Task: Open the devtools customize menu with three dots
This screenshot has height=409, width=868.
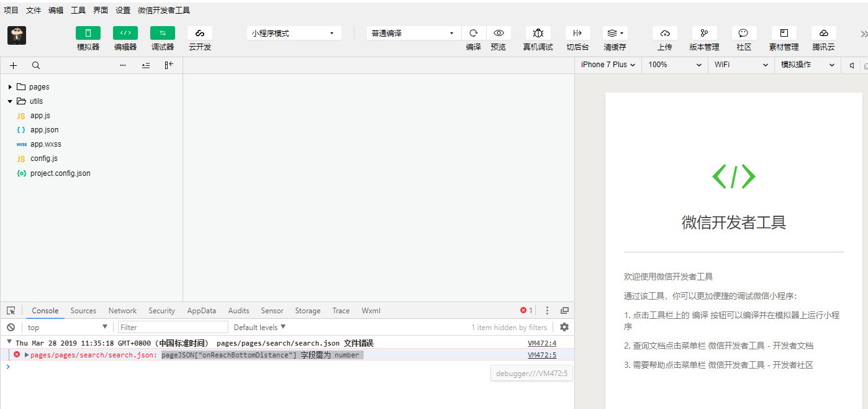Action: [547, 311]
